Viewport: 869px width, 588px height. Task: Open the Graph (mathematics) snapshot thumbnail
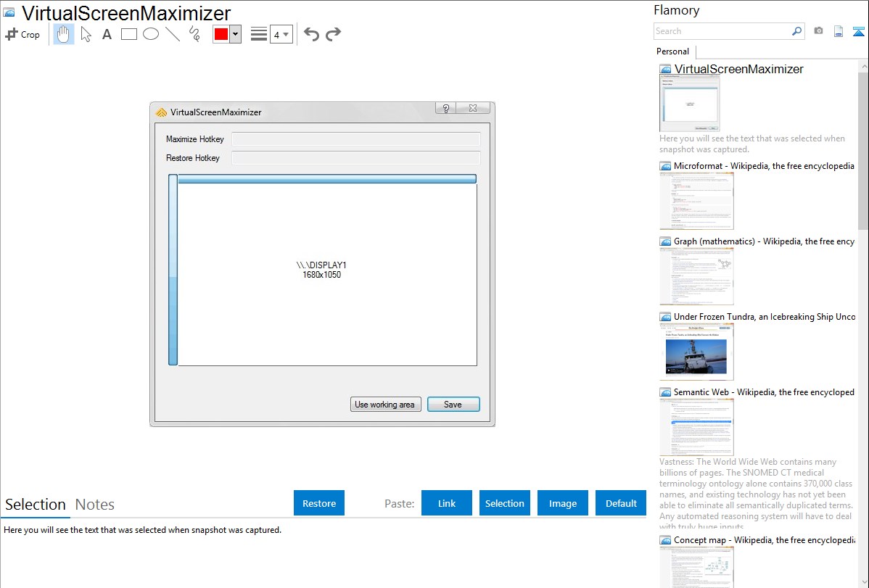click(x=696, y=276)
